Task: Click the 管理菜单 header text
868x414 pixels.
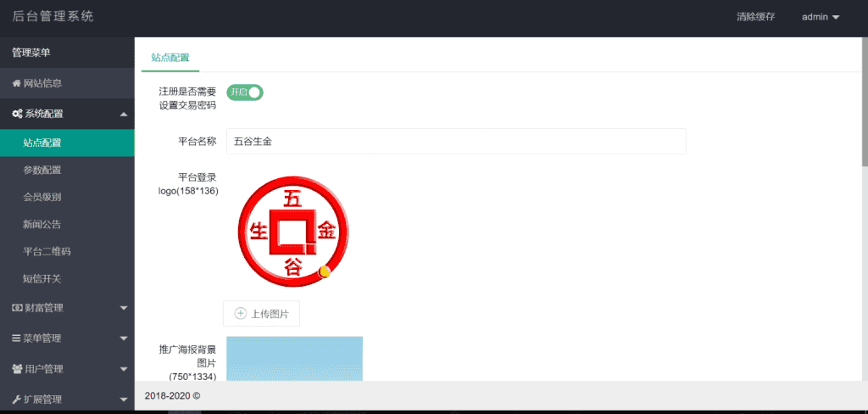Action: click(x=31, y=53)
